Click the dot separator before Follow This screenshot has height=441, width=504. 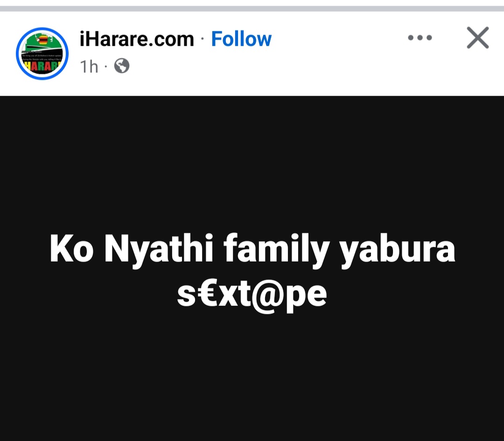point(203,39)
